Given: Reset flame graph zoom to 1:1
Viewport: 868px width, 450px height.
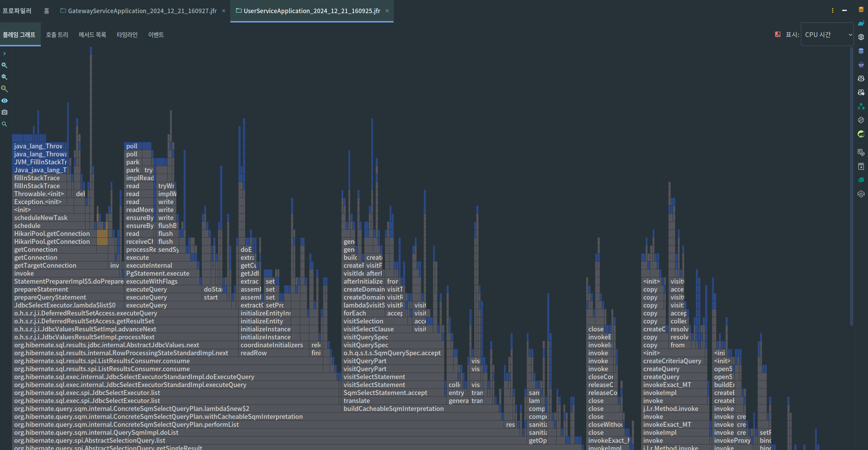Looking at the screenshot, I should coord(4,89).
